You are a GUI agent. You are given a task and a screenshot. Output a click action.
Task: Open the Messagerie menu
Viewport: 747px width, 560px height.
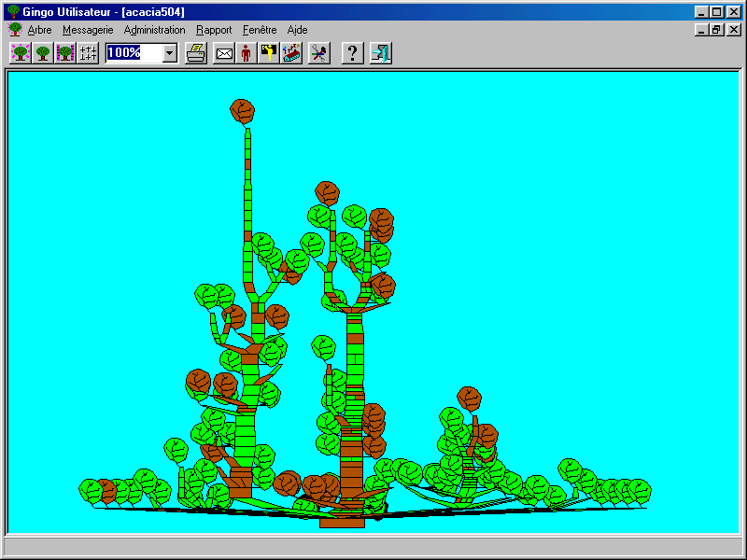click(x=88, y=30)
